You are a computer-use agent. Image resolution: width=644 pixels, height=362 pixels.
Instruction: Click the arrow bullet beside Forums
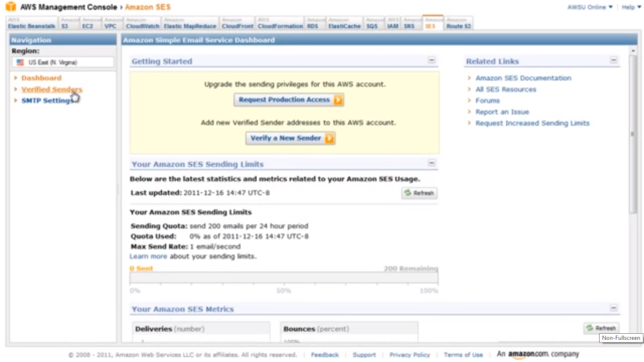point(470,100)
